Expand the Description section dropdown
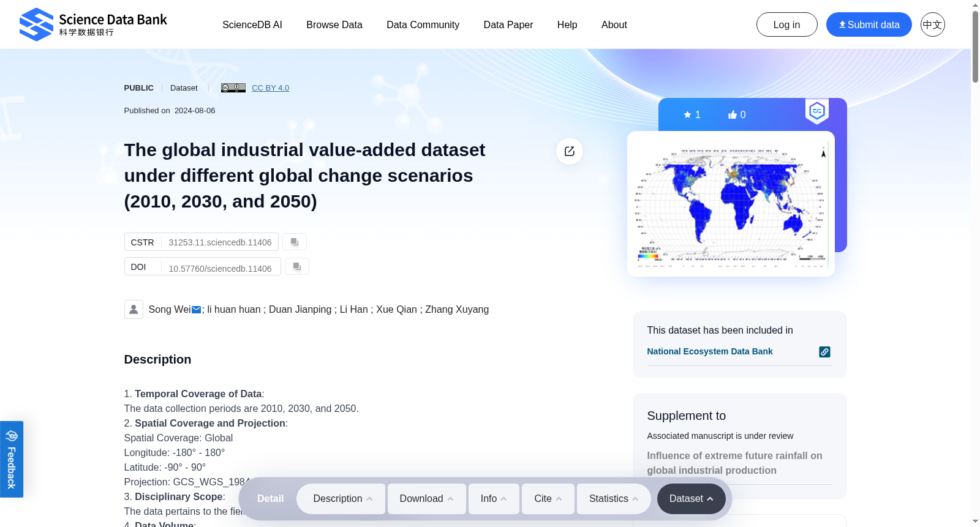980x527 pixels. [x=341, y=499]
